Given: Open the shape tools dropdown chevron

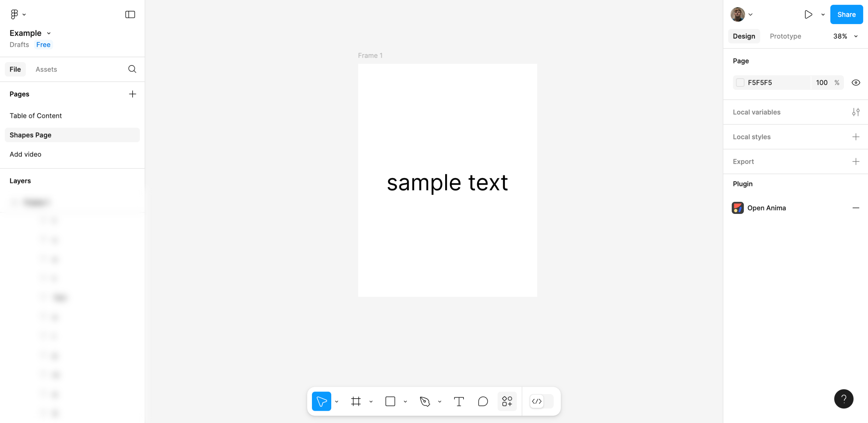Looking at the screenshot, I should 405,402.
